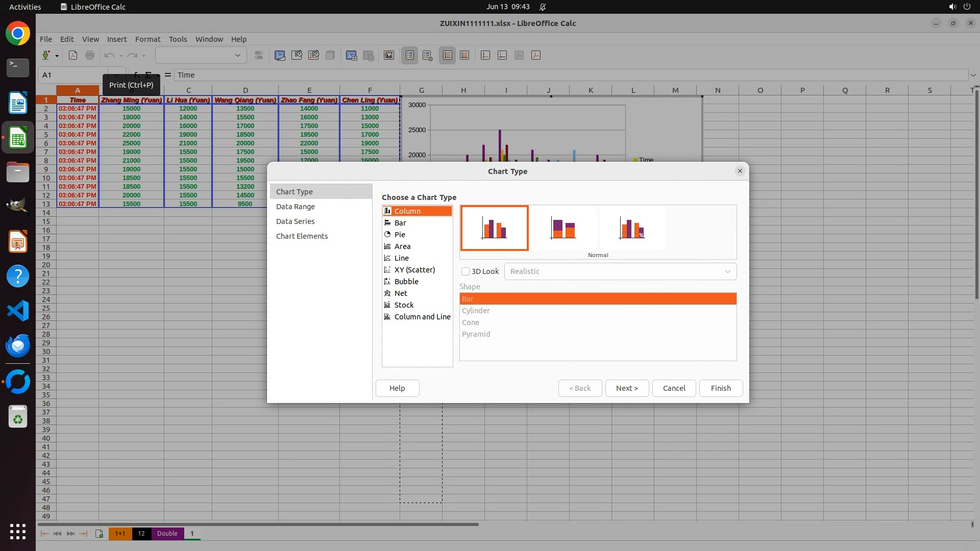This screenshot has width=980, height=551.
Task: Open the Format menu
Action: tap(148, 39)
